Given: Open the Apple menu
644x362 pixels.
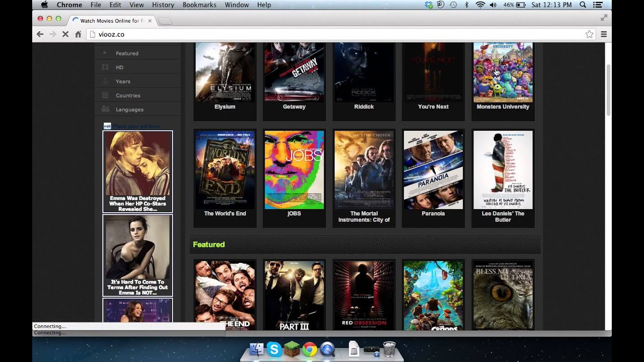Looking at the screenshot, I should (x=44, y=5).
